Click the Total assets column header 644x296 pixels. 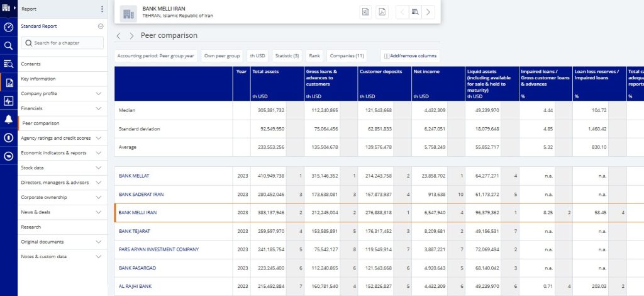coord(277,84)
